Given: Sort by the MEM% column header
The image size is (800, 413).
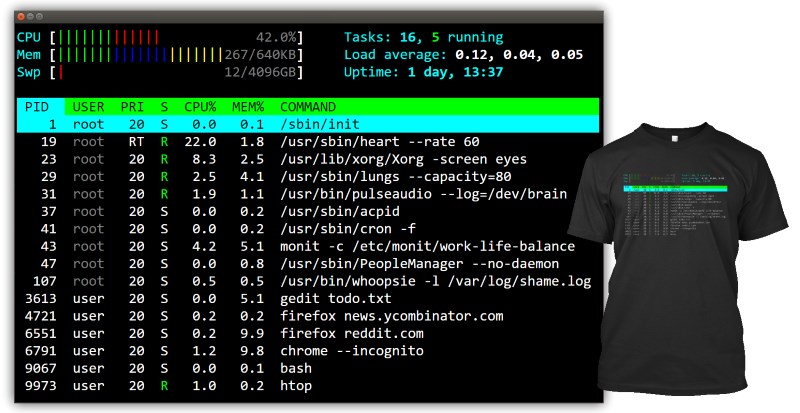Looking at the screenshot, I should coord(248,107).
